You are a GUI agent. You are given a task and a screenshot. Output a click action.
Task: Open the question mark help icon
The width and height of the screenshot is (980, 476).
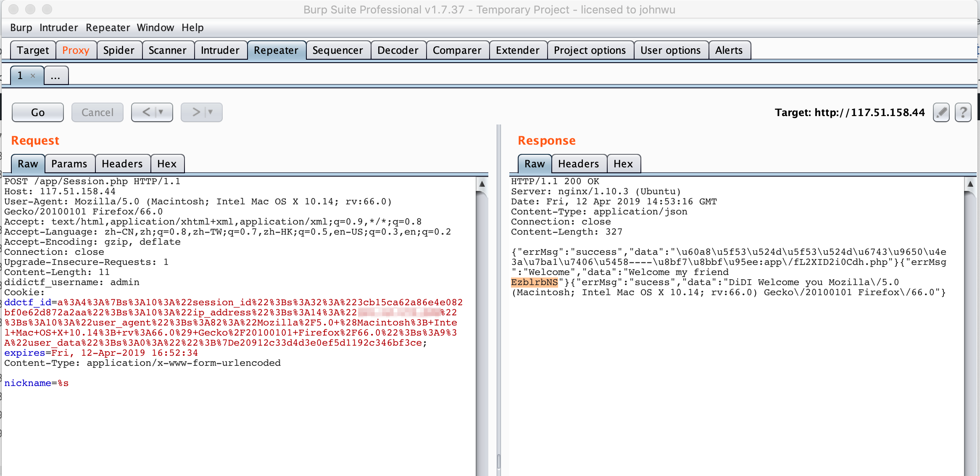coord(963,112)
